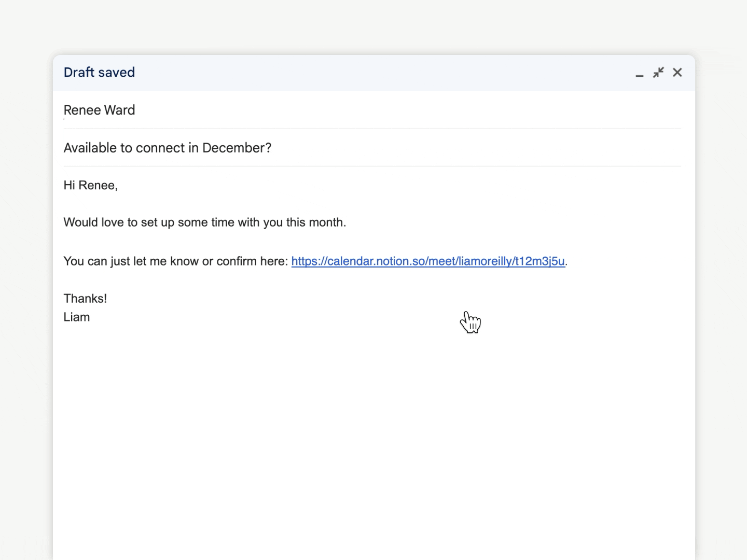Screen dimensions: 747x560
Task: Click the period right after the link
Action: pyautogui.click(x=566, y=261)
